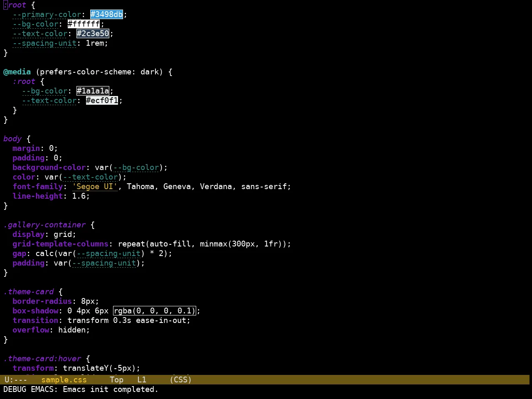Click sample.css buffer name in mode line
The image size is (532, 399).
pos(64,380)
